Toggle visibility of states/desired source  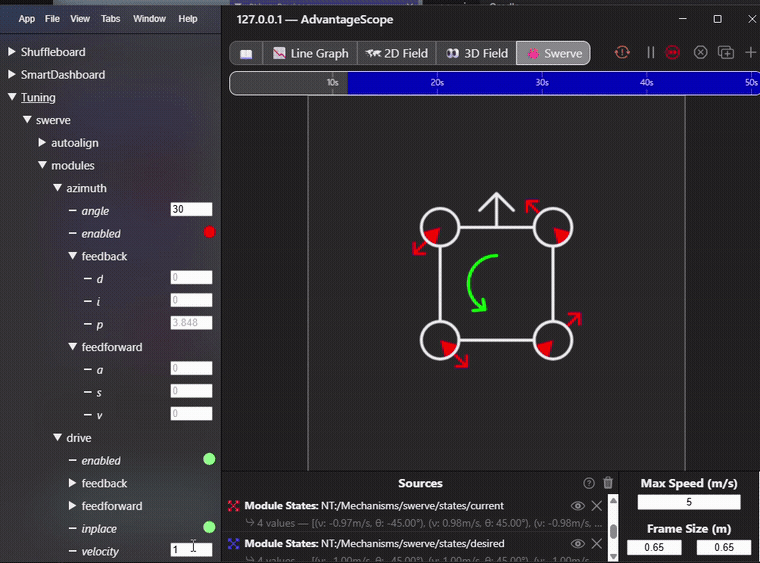click(577, 544)
